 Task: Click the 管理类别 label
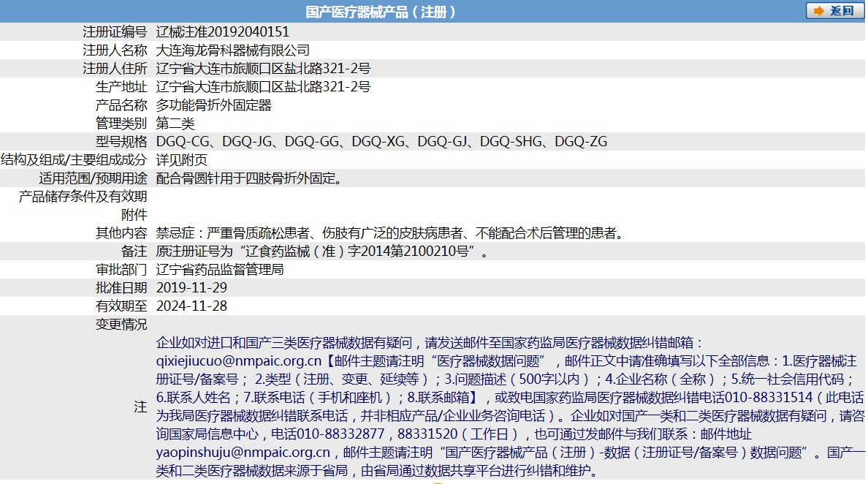121,124
